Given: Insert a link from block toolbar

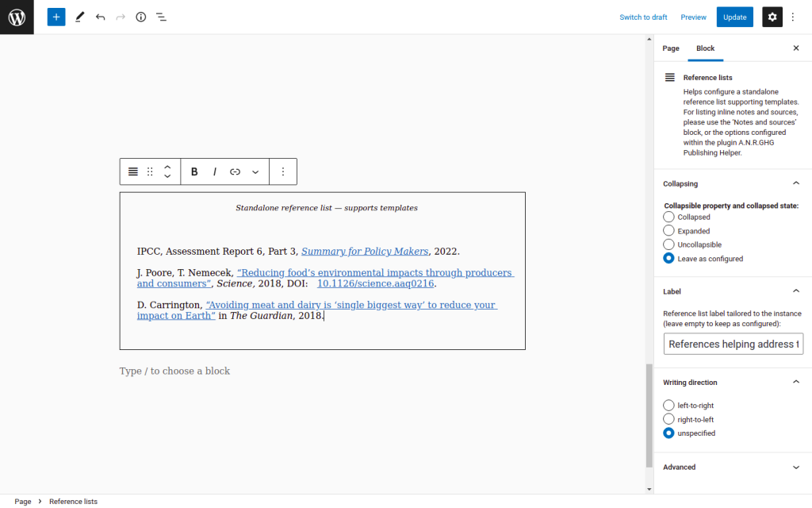Looking at the screenshot, I should click(x=235, y=171).
